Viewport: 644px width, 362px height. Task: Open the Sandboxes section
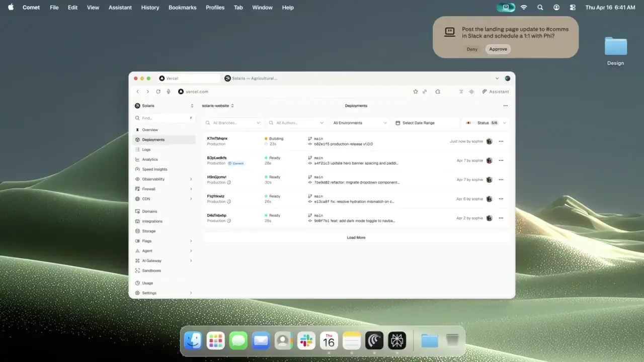click(x=164, y=270)
